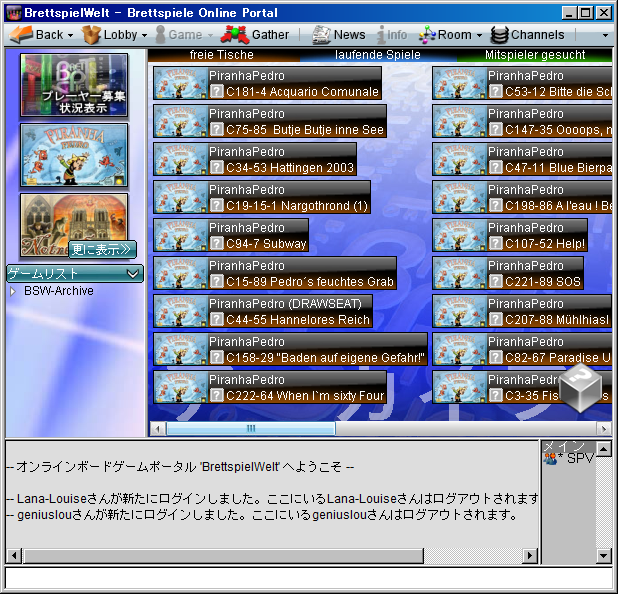Image resolution: width=618 pixels, height=594 pixels.
Task: Open the Lobby dropdown arrow
Action: 145,35
